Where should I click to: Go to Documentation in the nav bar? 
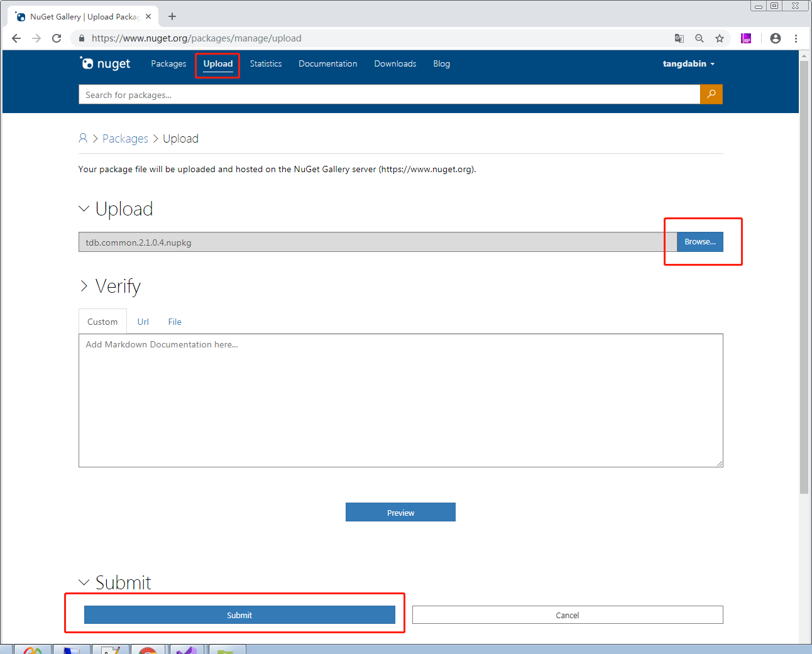click(x=328, y=63)
